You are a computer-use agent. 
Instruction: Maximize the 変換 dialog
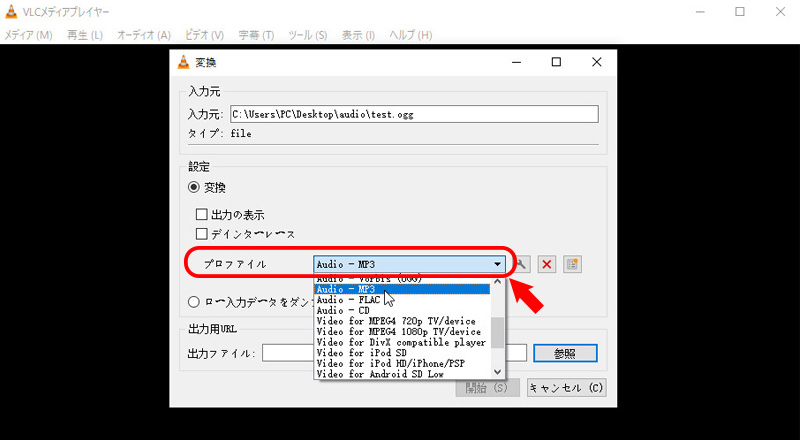(556, 62)
